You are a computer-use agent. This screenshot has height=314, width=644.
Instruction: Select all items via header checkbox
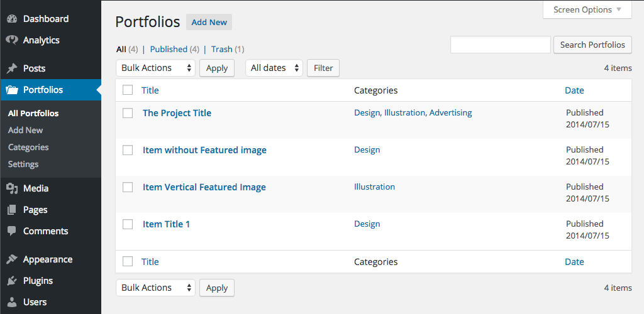(128, 90)
